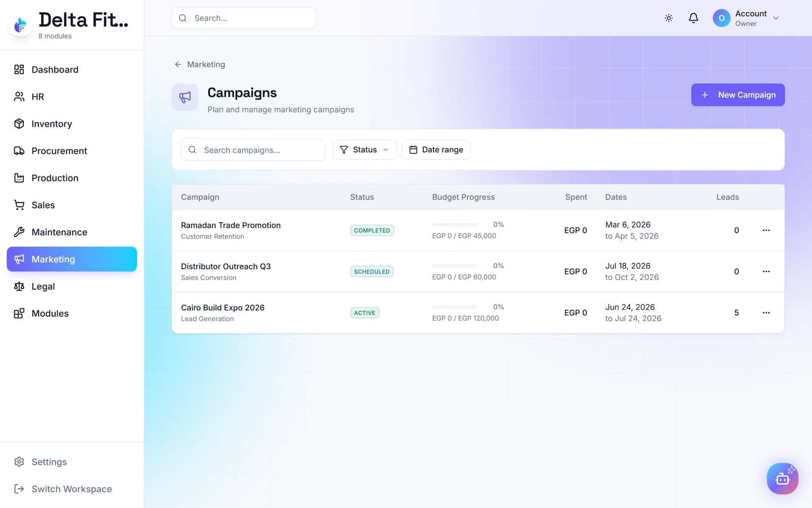812x508 pixels.
Task: Click the Status filter funnel icon
Action: pos(344,150)
